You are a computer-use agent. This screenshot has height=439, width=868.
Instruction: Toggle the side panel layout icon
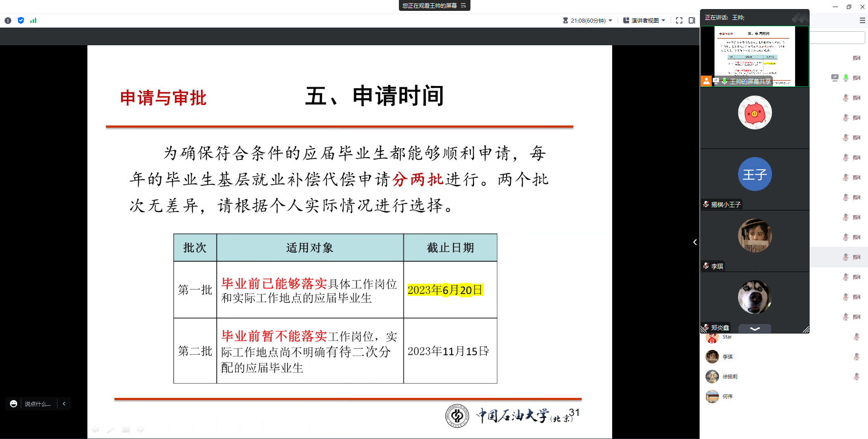(691, 20)
